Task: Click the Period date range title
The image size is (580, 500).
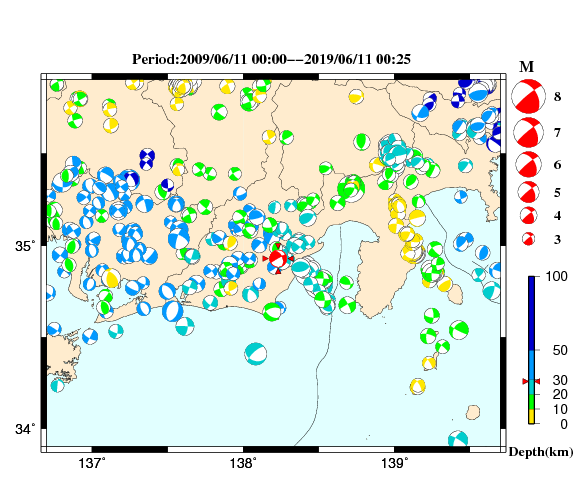Action: [272, 59]
